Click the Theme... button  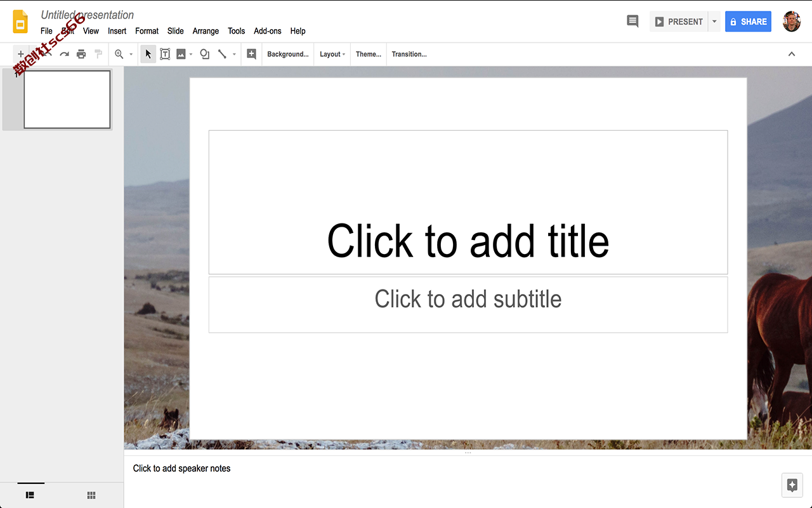(x=369, y=54)
